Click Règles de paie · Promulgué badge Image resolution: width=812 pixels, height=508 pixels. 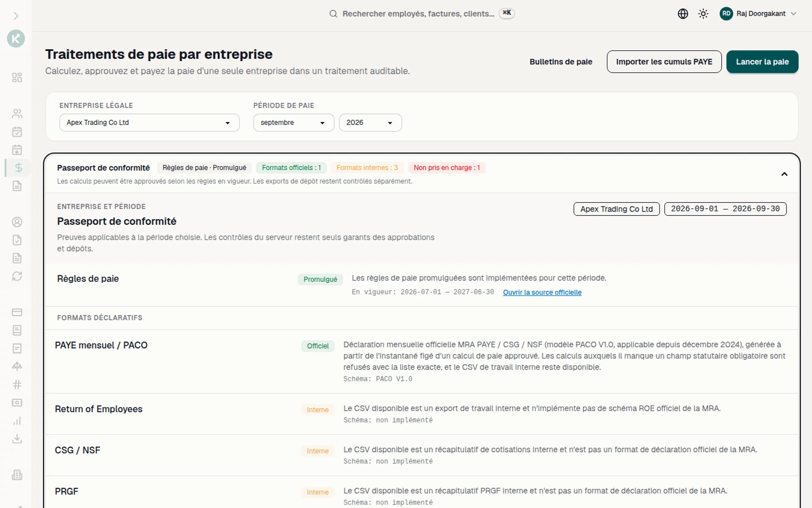click(204, 168)
